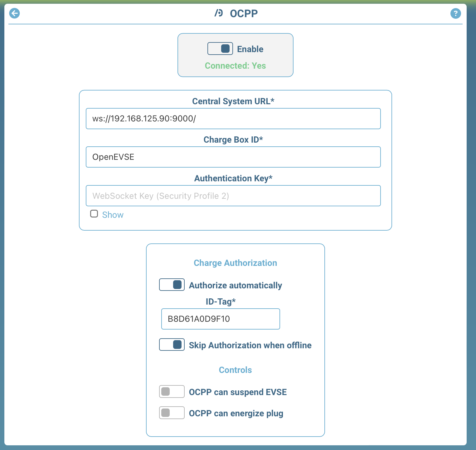Image resolution: width=476 pixels, height=450 pixels.
Task: Click the Charge Authorization section heading
Action: point(235,263)
